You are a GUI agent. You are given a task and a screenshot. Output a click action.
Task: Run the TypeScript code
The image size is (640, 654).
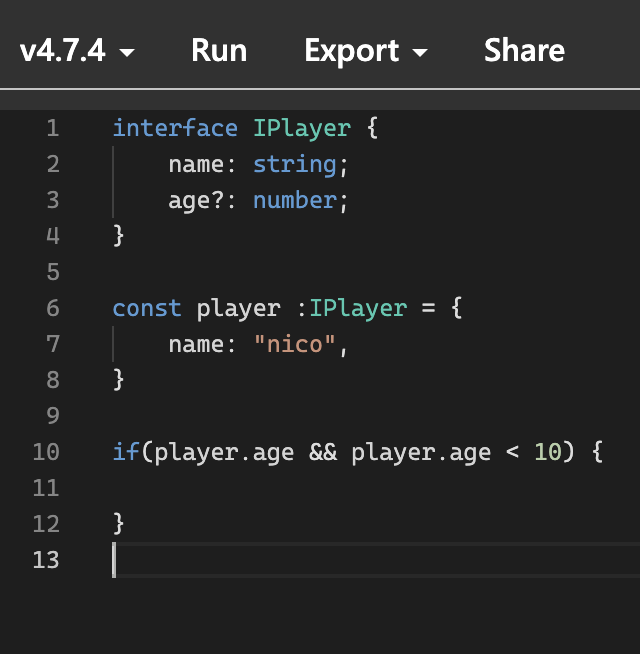[x=219, y=50]
